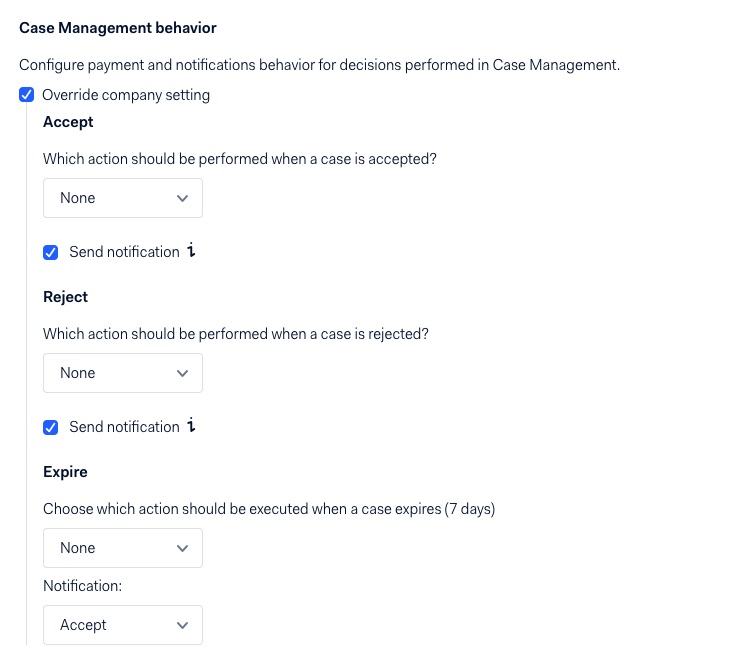
Task: Open the action dropdown for accepted cases
Action: click(123, 198)
